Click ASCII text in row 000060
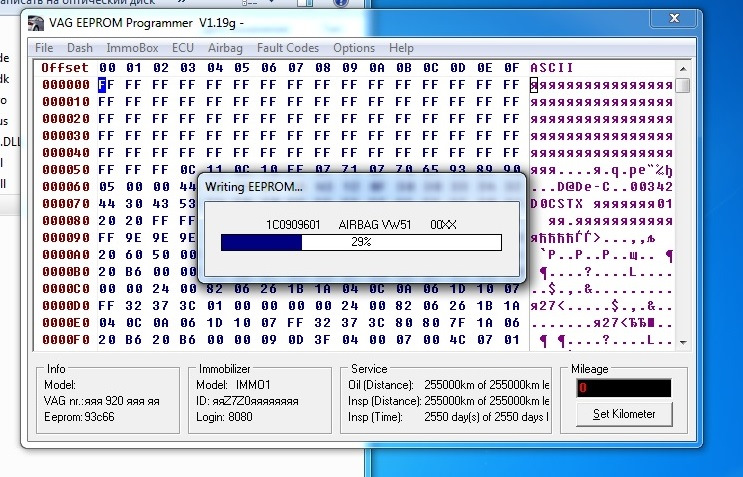This screenshot has width=743, height=477. 601,187
